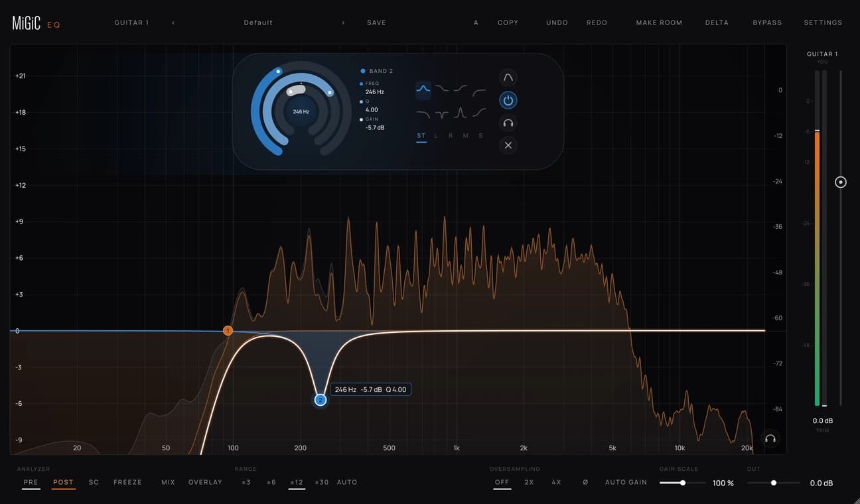Toggle the PRE analyzer
The height and width of the screenshot is (504, 860).
(x=31, y=482)
